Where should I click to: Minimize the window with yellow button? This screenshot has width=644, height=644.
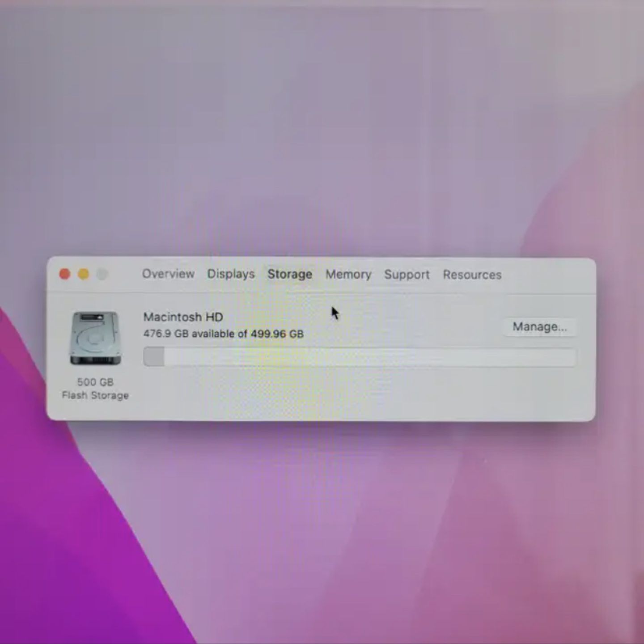84,274
